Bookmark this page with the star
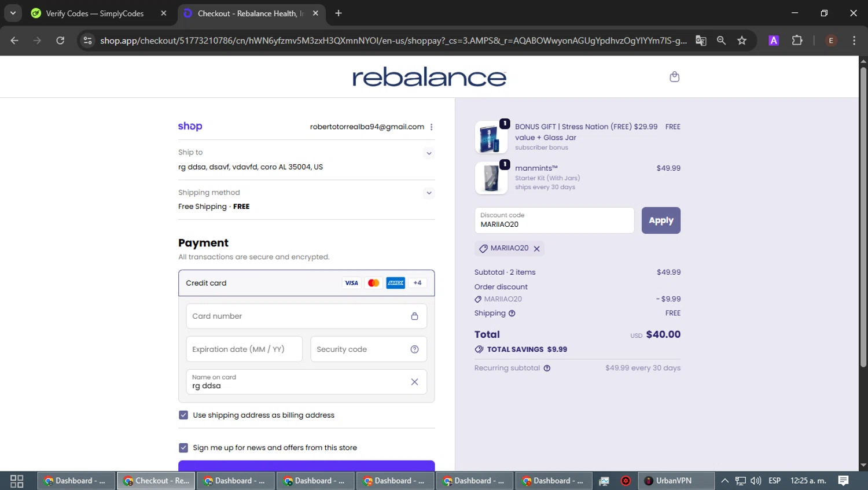 coord(742,40)
